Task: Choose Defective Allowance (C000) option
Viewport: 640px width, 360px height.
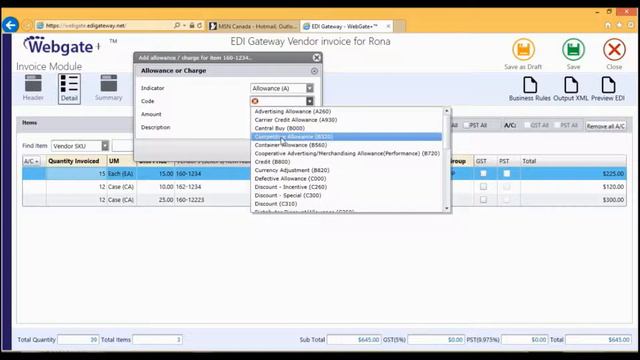Action: [x=346, y=178]
